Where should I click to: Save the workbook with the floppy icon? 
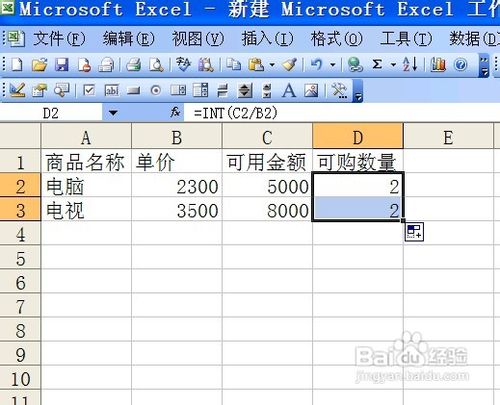pyautogui.click(x=62, y=64)
